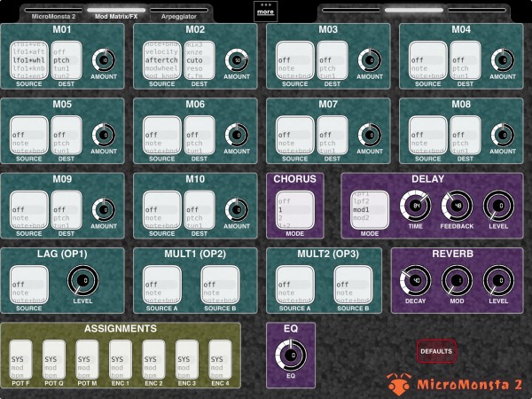Screen dimensions: 532x399
Task: Open MULT1 (OP2) SOURCE A selector
Action: (x=162, y=285)
